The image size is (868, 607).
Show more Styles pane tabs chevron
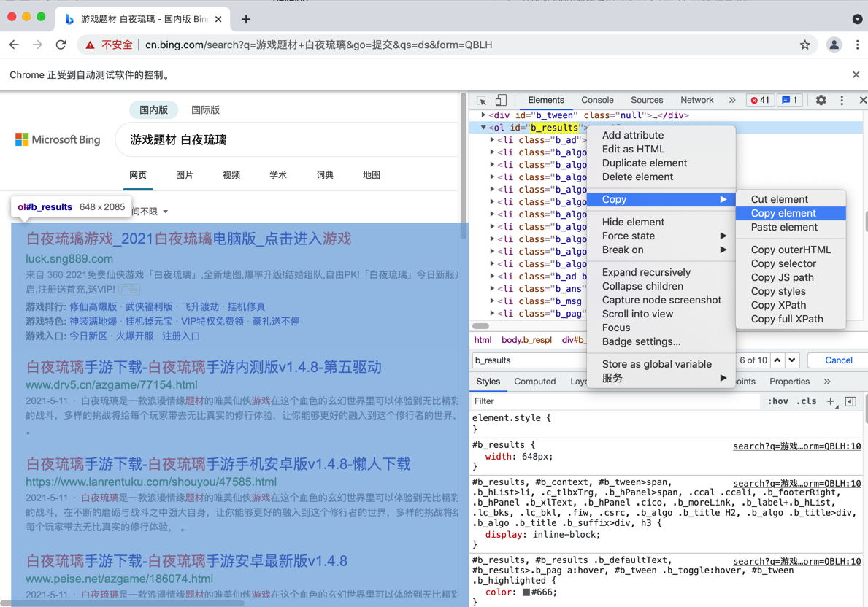(x=827, y=382)
